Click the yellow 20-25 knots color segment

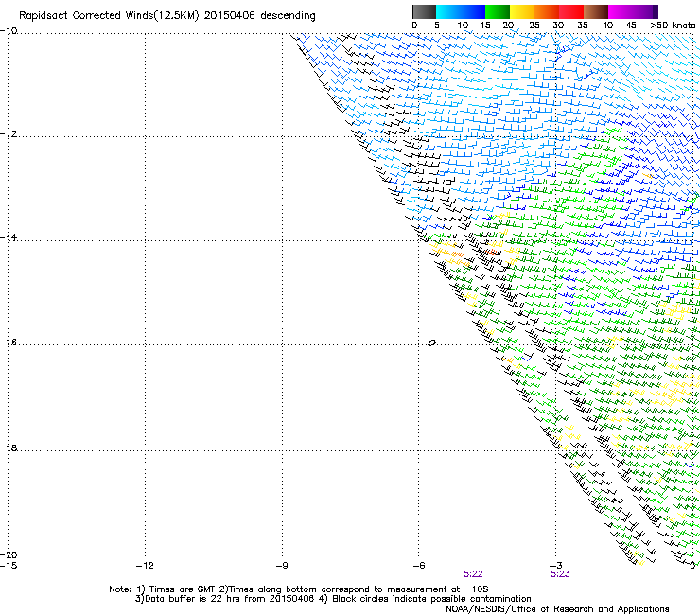[522, 11]
